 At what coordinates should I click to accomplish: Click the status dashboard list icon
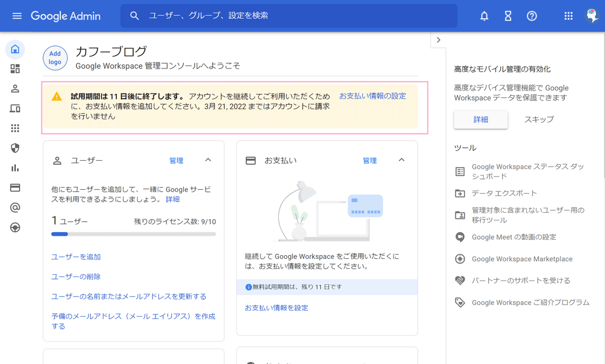point(460,171)
